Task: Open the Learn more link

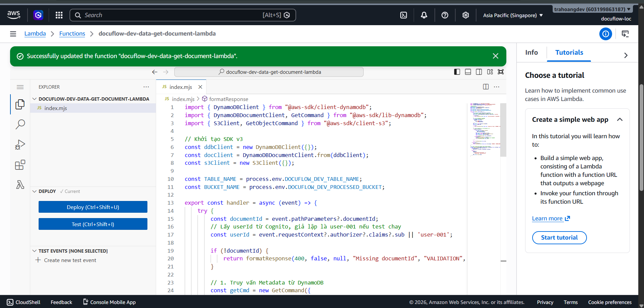Action: 551,218
